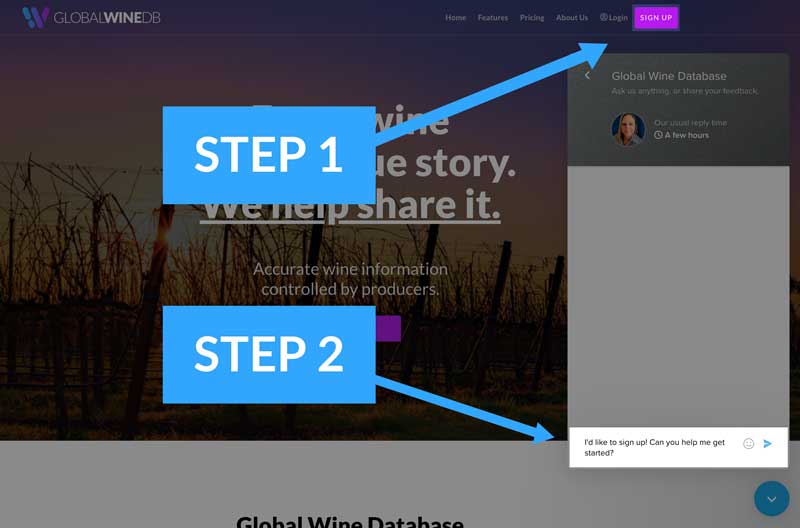Click the 'We help share it.' underlined text
The image size is (800, 528).
click(x=350, y=204)
